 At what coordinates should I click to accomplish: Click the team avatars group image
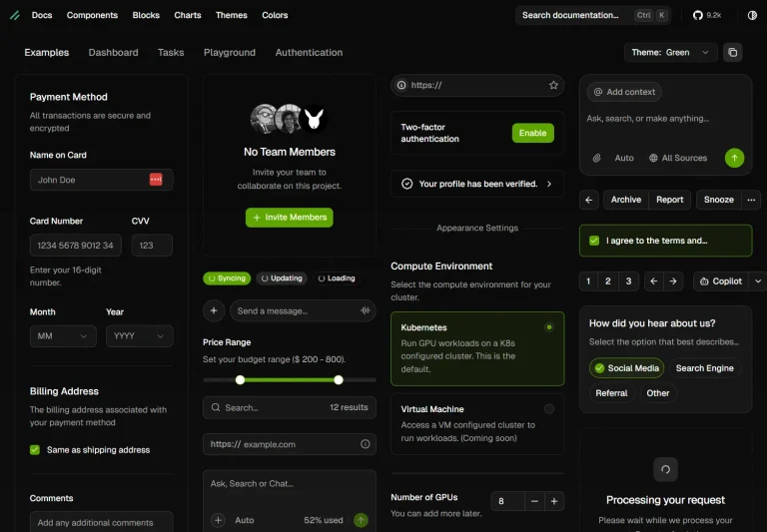[x=289, y=119]
